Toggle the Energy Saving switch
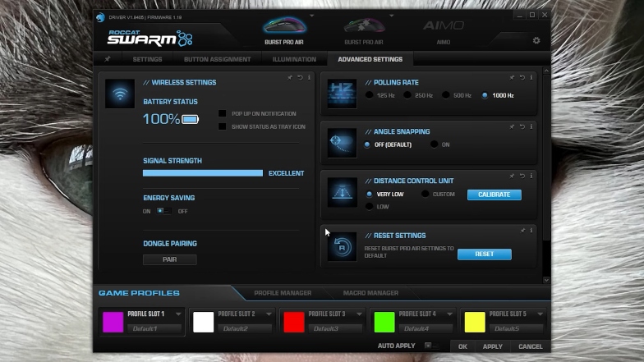644x362 pixels. click(163, 211)
